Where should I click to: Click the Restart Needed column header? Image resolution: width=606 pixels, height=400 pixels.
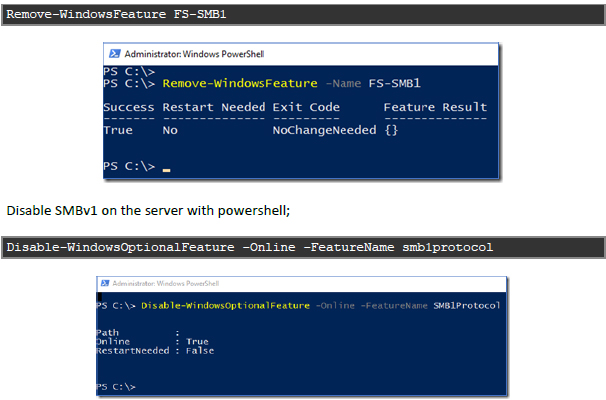tap(214, 107)
